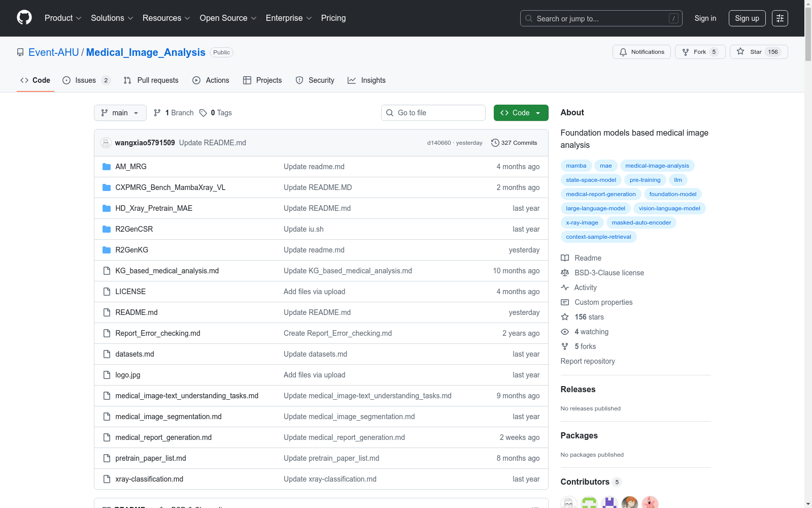
Task: Open the Pricing link
Action: 333,18
